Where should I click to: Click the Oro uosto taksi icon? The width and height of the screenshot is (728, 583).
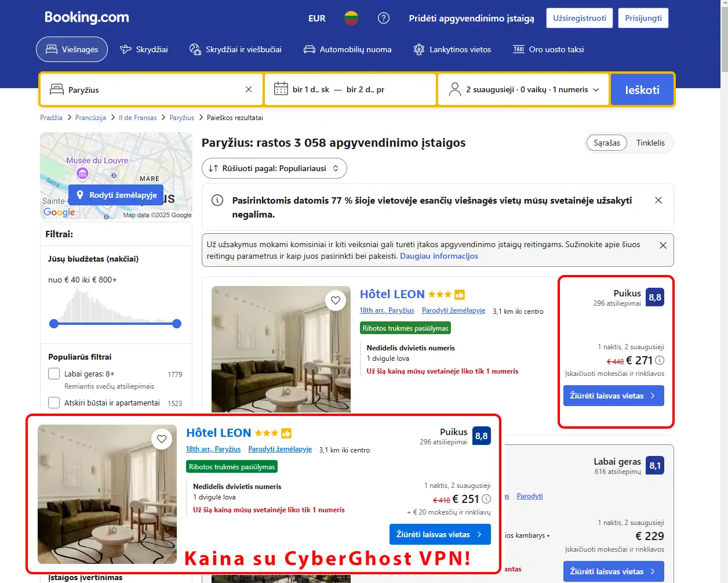click(x=518, y=49)
